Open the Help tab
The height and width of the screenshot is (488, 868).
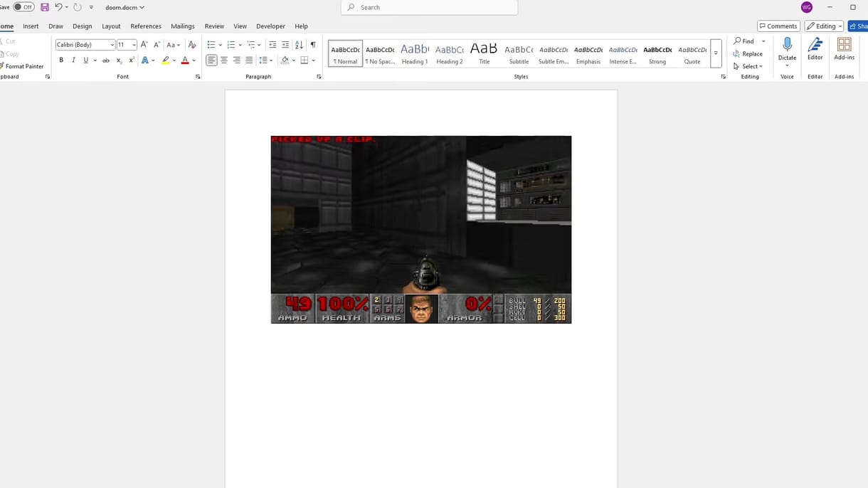click(x=302, y=26)
